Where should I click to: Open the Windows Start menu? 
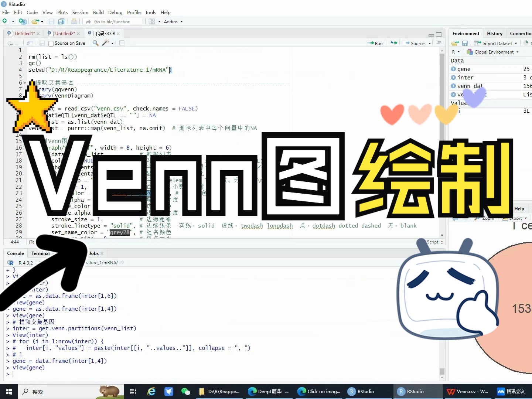click(9, 392)
